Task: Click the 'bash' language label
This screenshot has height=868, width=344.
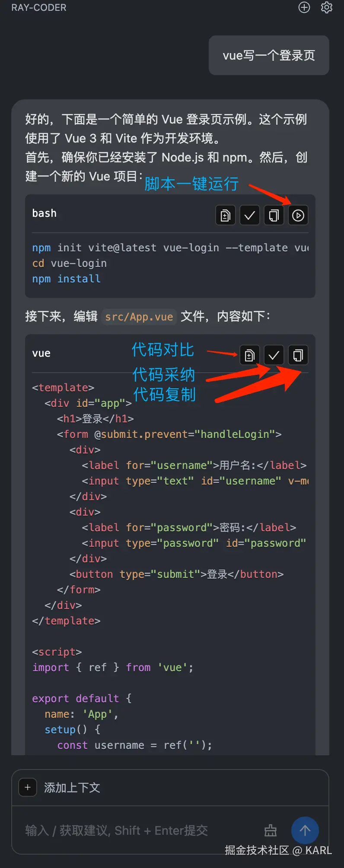Action: coord(44,213)
